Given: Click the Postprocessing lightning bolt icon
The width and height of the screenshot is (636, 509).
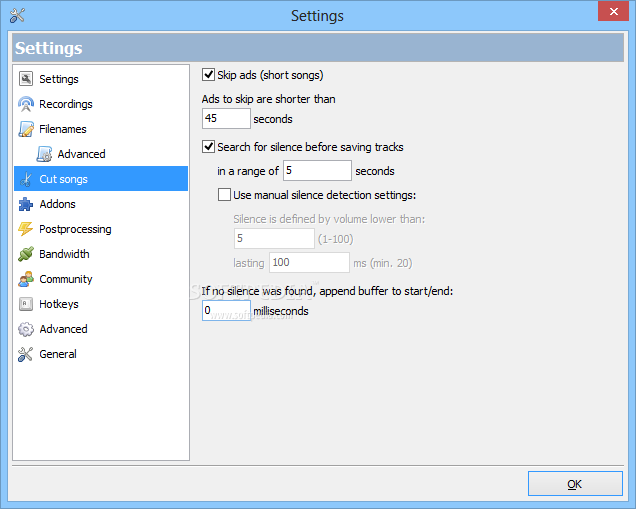Looking at the screenshot, I should coord(26,229).
